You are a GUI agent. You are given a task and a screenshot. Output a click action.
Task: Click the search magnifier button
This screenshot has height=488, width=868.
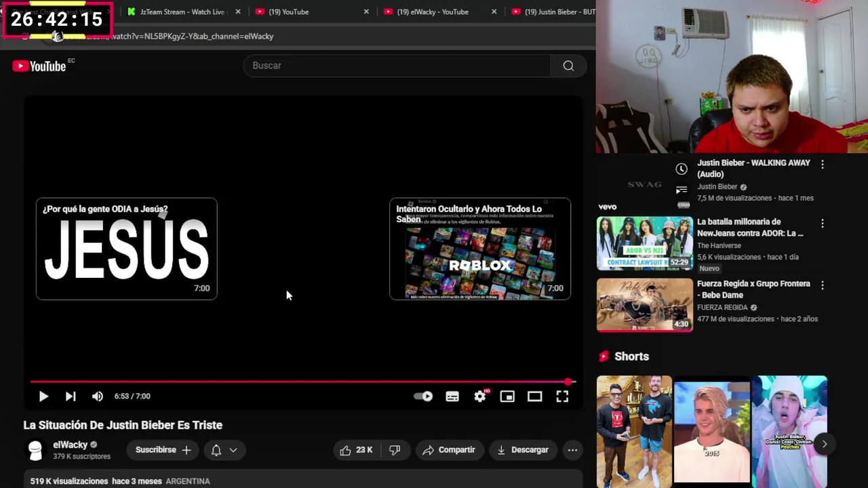568,66
